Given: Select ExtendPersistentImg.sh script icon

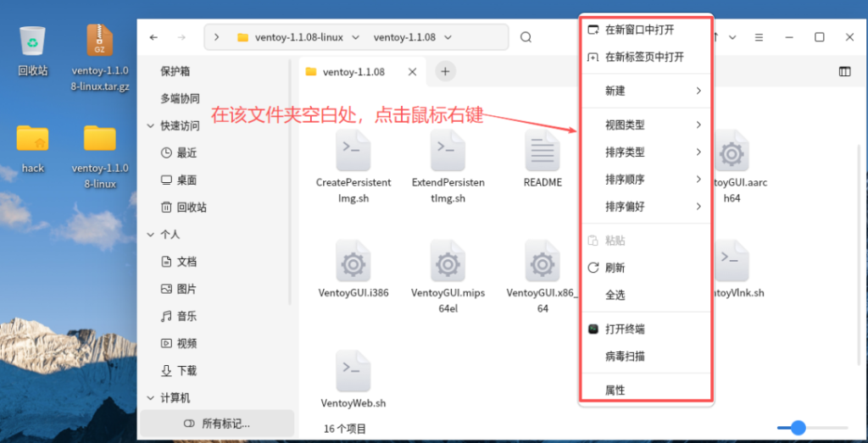Looking at the screenshot, I should coord(448,150).
